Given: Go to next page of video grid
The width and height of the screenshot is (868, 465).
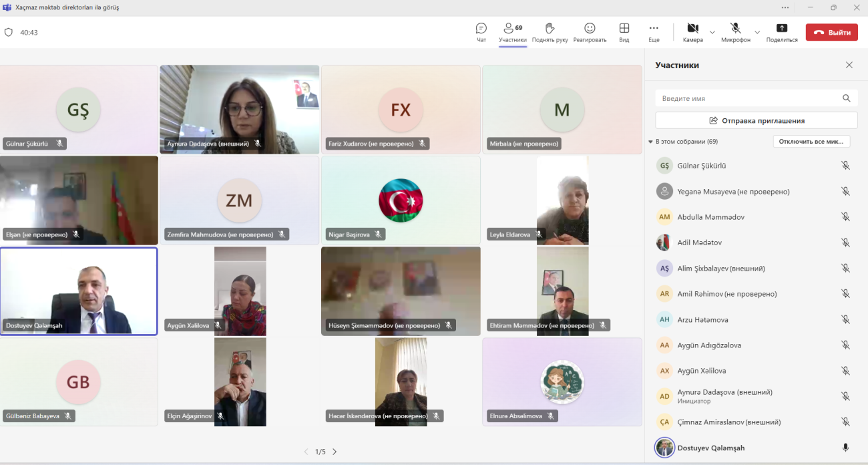Looking at the screenshot, I should (335, 452).
